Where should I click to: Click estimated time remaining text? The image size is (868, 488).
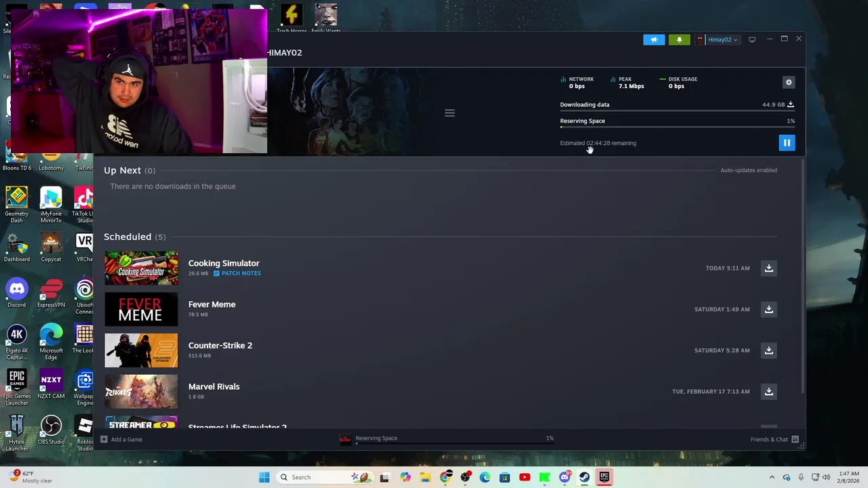pyautogui.click(x=598, y=143)
